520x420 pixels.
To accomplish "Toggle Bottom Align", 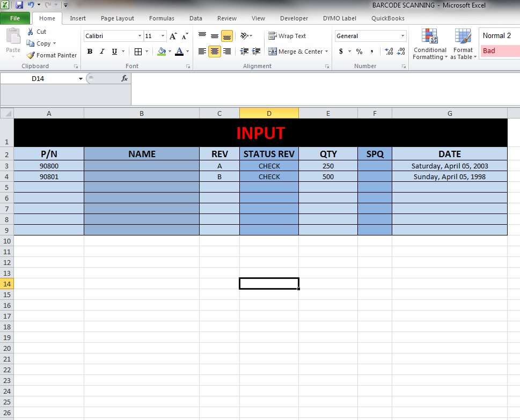I will coord(227,35).
